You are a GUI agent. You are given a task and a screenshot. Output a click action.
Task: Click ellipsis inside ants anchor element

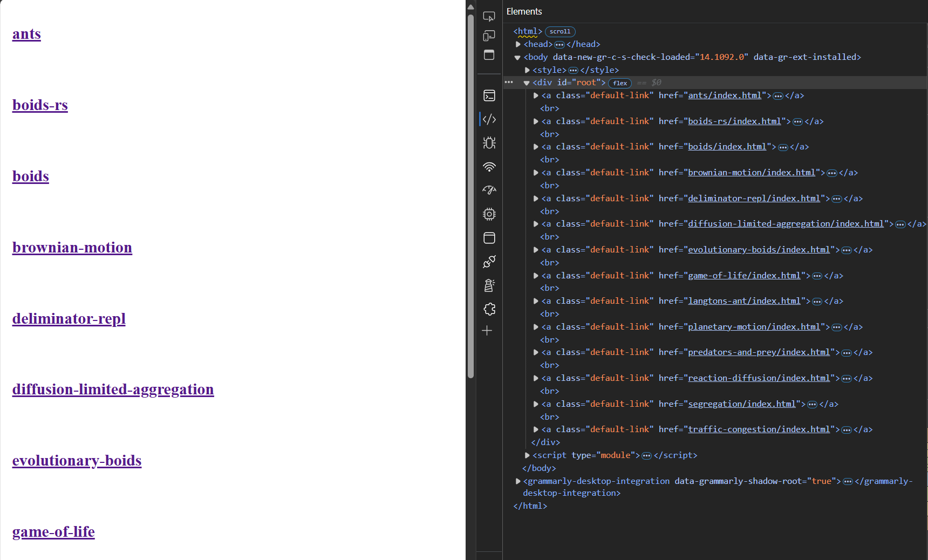[x=778, y=95]
